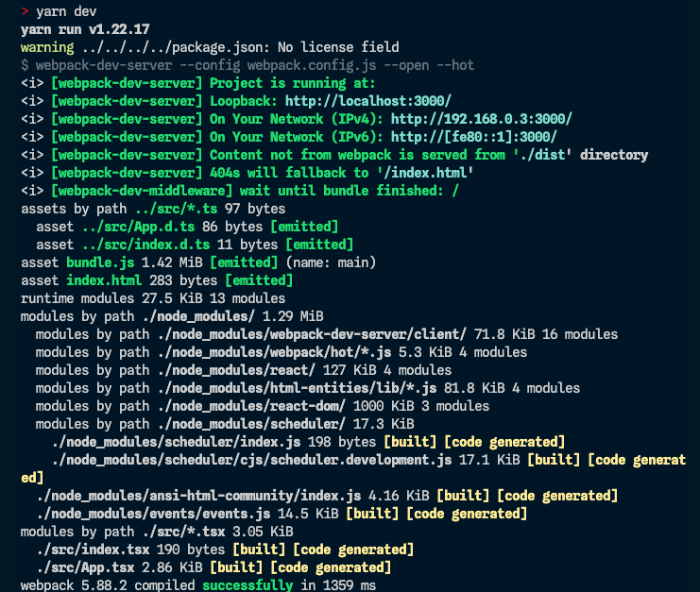
Task: Open the IPv4 network URL 192.168.0.3:3000
Action: pyautogui.click(x=481, y=118)
